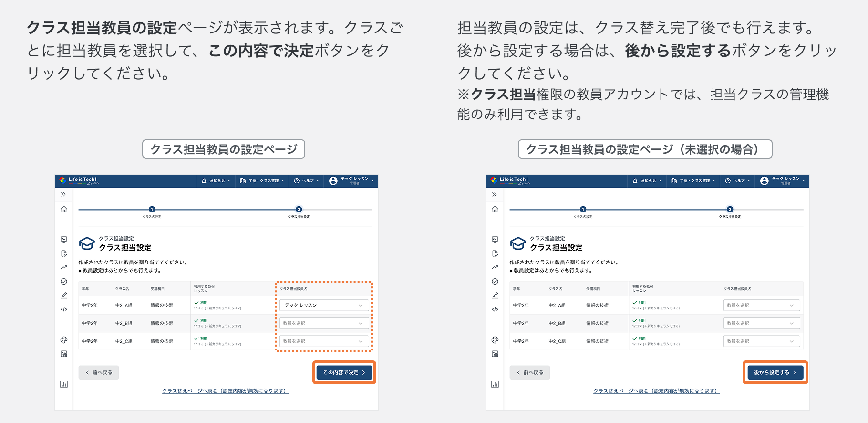This screenshot has height=423, width=868.
Task: Open the image gallery sidebar icon, right screenshot
Action: pos(495,354)
